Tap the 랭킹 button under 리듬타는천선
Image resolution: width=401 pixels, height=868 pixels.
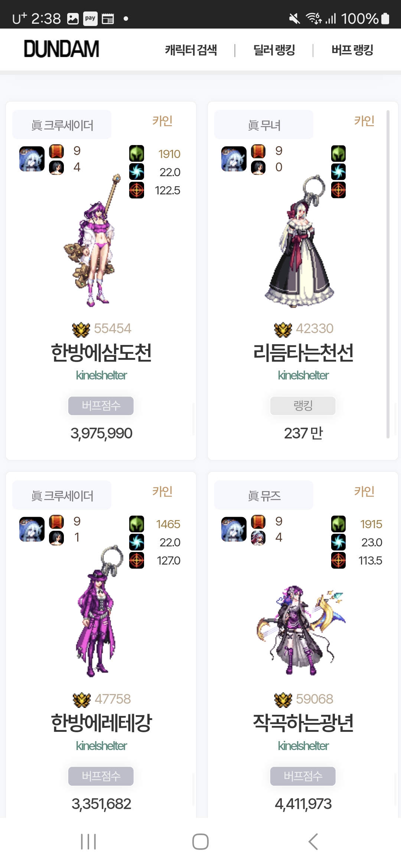(303, 405)
